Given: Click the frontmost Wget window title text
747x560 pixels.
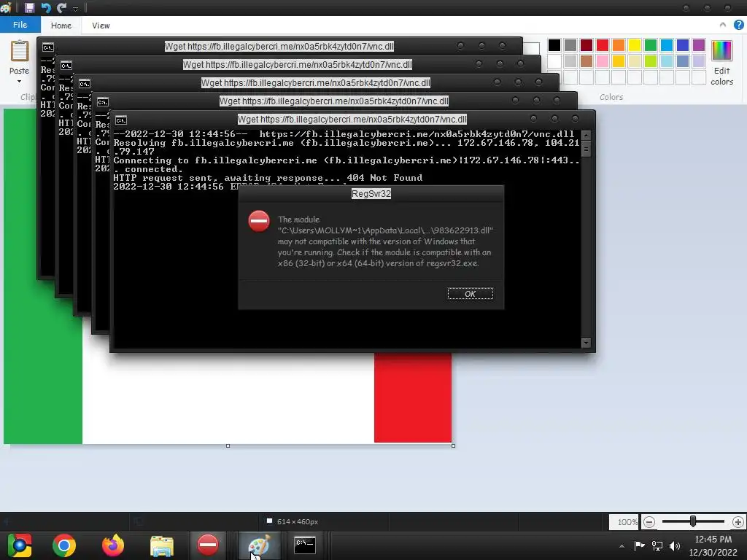Looking at the screenshot, I should 352,120.
